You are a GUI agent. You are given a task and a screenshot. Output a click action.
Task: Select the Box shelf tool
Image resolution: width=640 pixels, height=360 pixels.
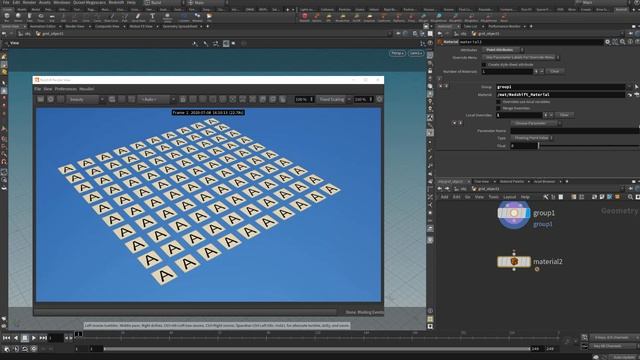pyautogui.click(x=7, y=17)
